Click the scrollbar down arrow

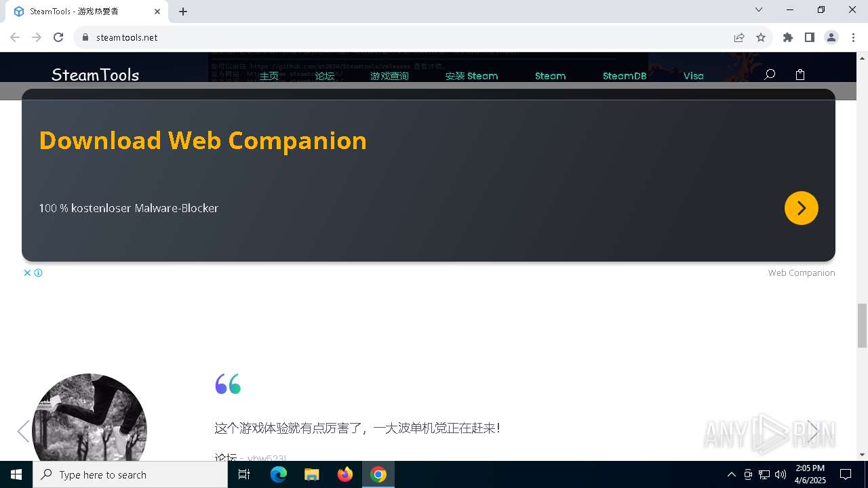862,455
